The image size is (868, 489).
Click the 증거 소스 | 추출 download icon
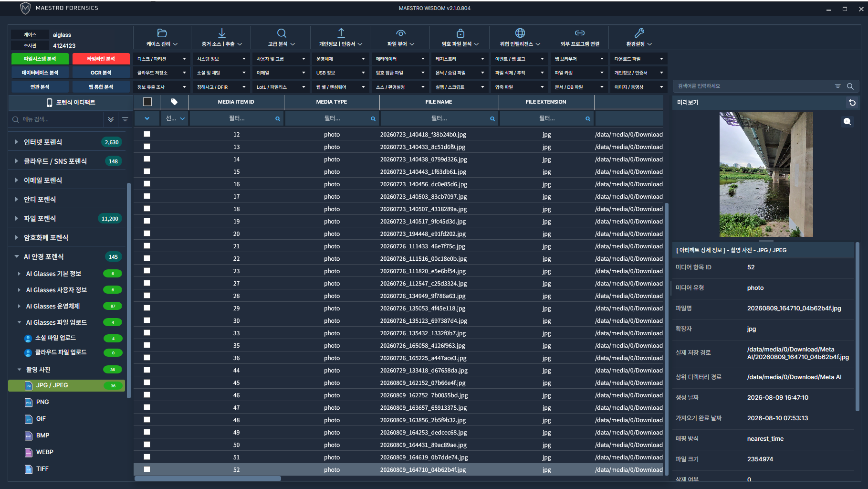pyautogui.click(x=222, y=33)
